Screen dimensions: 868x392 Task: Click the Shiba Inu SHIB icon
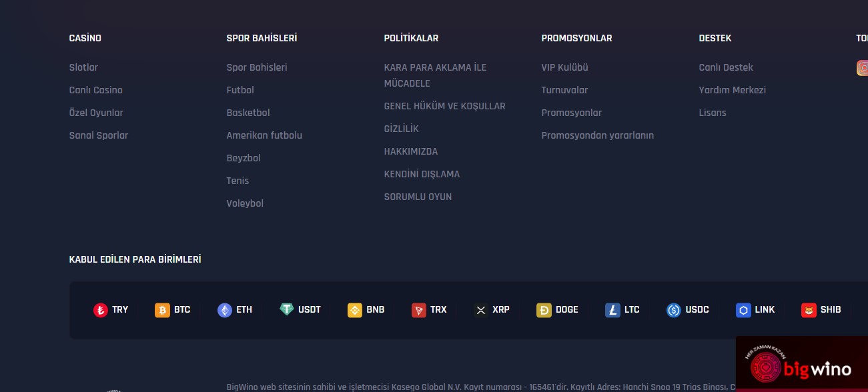tap(809, 310)
